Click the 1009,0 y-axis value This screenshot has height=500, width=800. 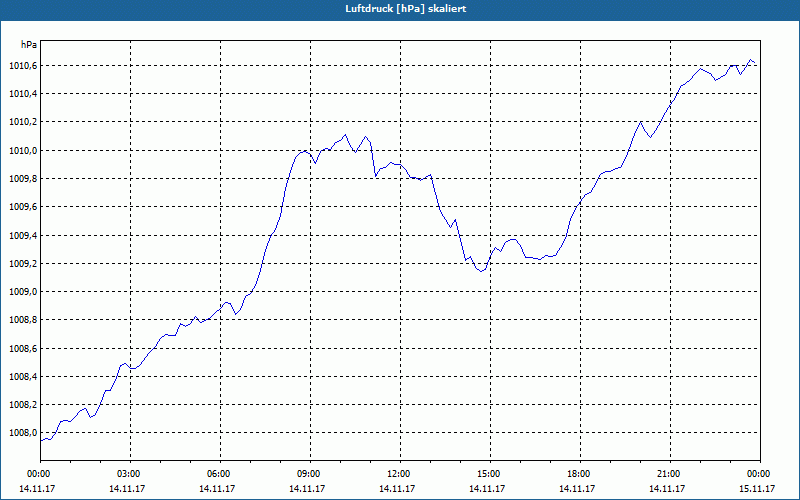22,291
